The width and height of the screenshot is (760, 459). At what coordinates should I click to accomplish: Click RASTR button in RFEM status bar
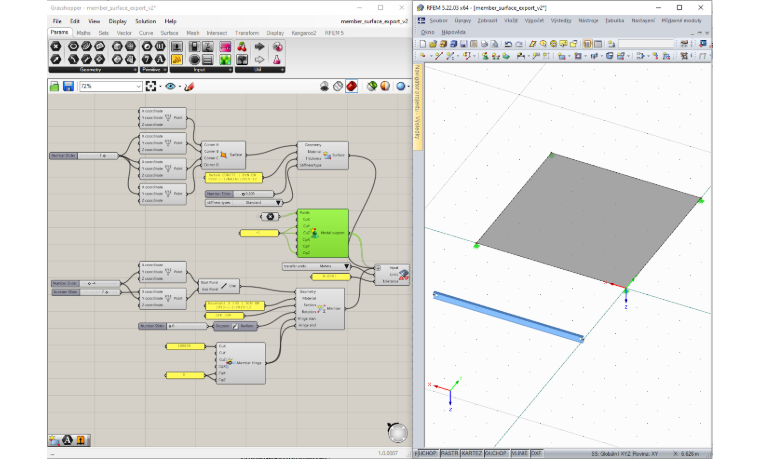[x=449, y=453]
